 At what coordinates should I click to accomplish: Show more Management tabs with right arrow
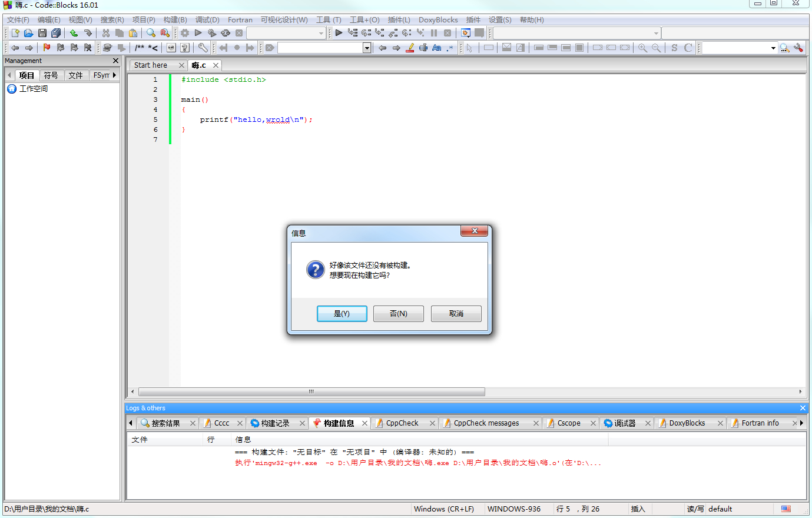pos(114,75)
